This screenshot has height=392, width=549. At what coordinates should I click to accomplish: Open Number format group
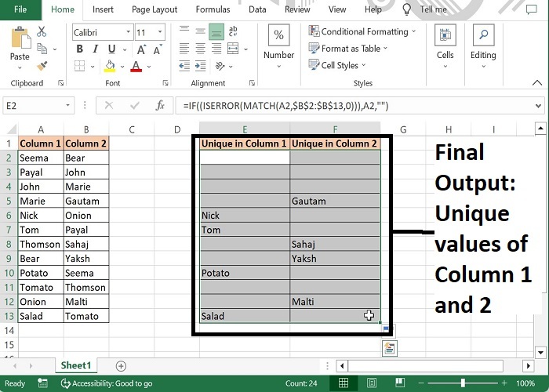tap(278, 46)
